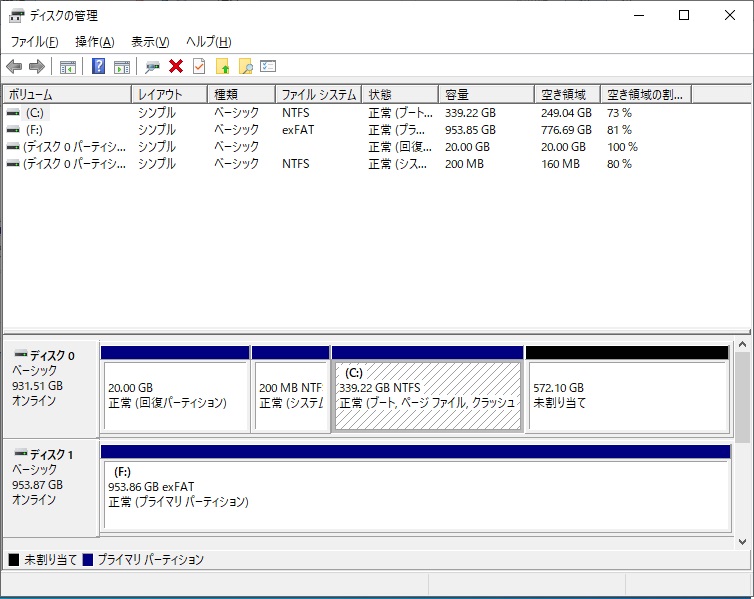The image size is (754, 599).
Task: Click the 73 % free percentage cell
Action: (619, 113)
